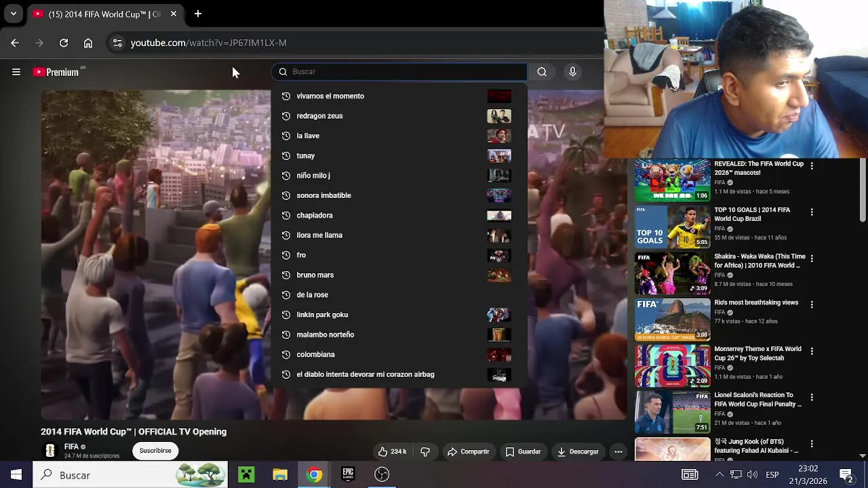Open the FIFA channel name link

point(71,447)
